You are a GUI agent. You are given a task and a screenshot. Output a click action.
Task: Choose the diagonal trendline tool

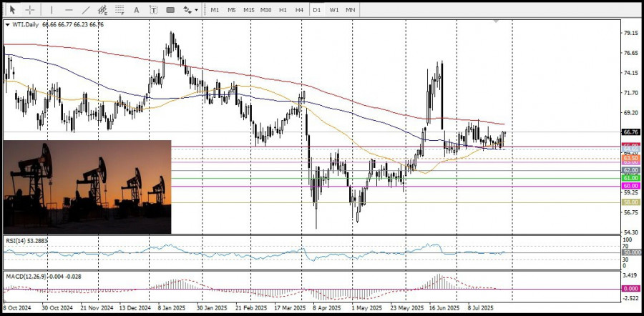click(x=86, y=10)
